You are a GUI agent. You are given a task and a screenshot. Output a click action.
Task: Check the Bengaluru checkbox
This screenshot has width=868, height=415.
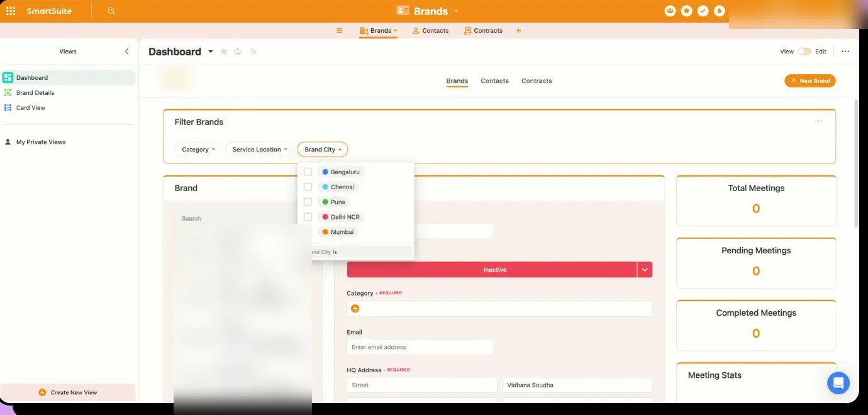308,172
